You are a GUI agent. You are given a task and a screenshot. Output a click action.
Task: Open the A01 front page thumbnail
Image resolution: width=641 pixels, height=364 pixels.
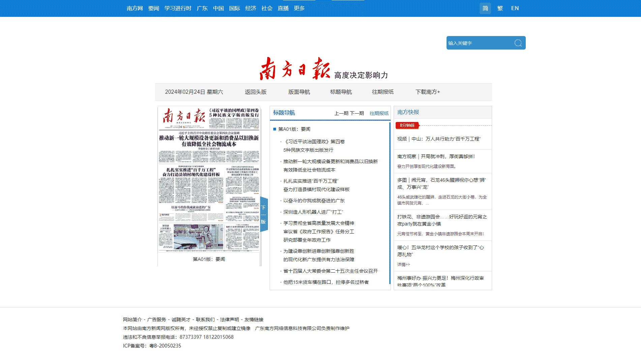click(x=209, y=179)
